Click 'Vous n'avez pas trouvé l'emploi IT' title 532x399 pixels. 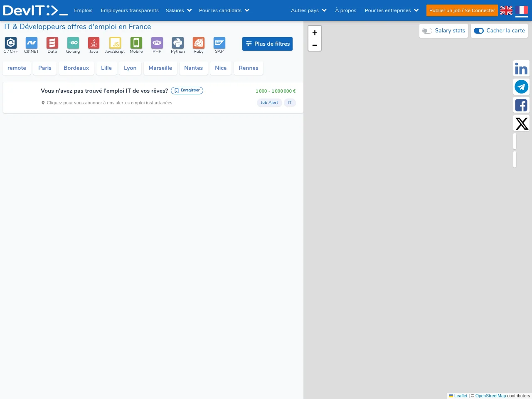tap(104, 91)
